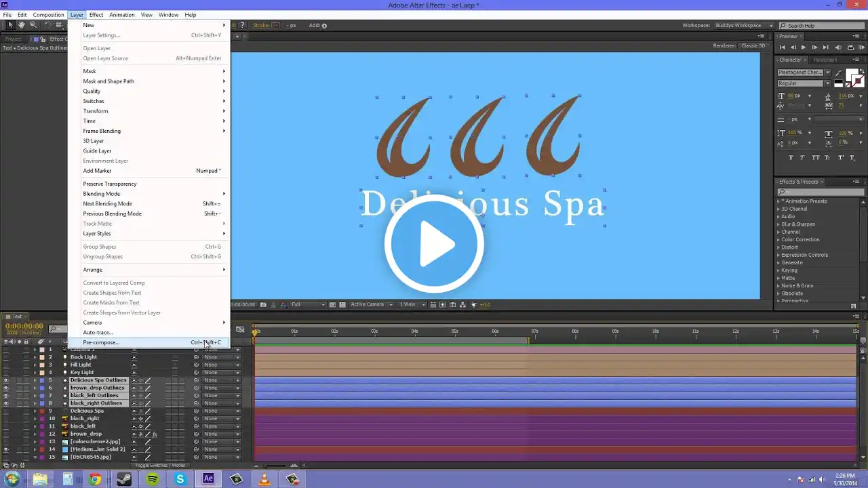
Task: Open the Animation menu
Action: (x=122, y=15)
